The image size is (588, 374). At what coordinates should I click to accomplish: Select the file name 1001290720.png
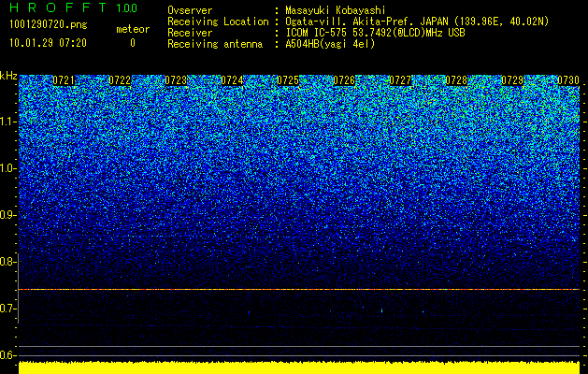click(49, 25)
